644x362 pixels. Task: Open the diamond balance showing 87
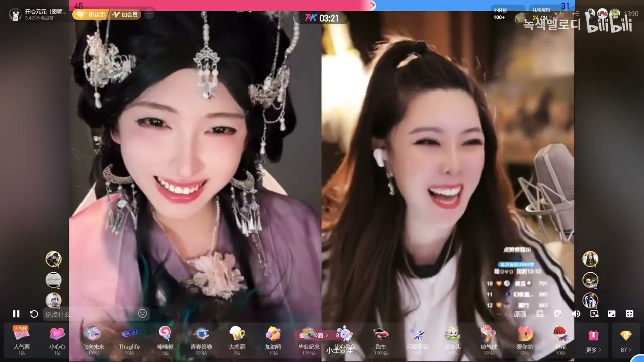pos(626,340)
